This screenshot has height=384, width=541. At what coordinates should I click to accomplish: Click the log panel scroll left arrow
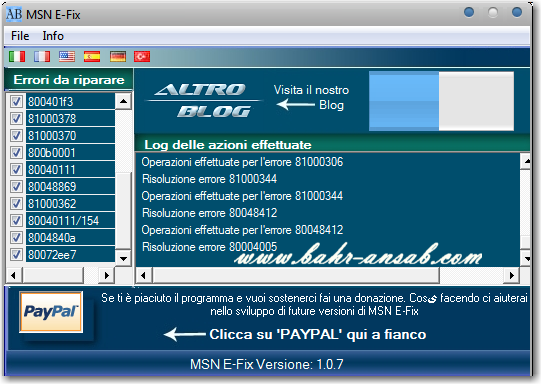pyautogui.click(x=144, y=275)
